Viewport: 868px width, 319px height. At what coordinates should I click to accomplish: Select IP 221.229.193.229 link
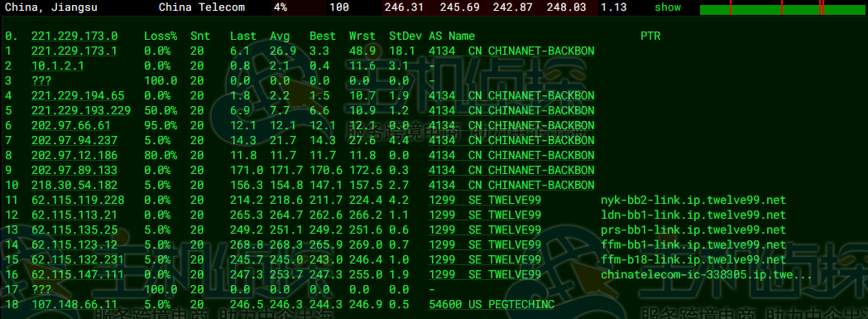click(x=81, y=110)
